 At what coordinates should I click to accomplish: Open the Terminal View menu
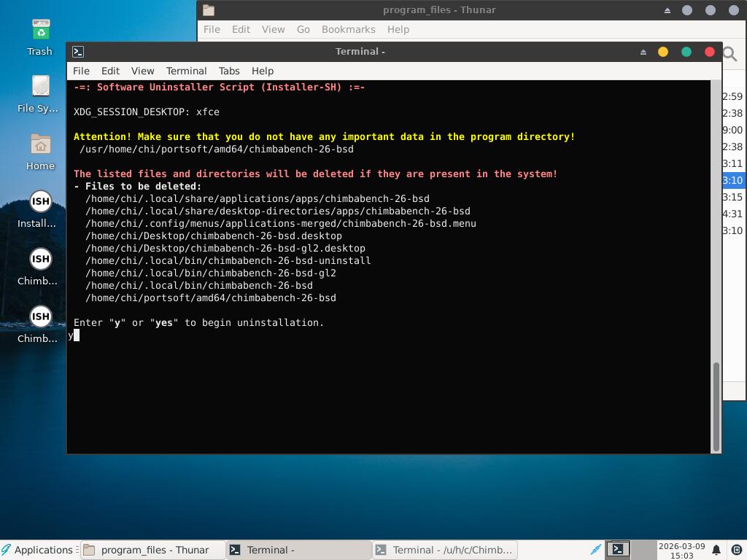click(x=142, y=71)
